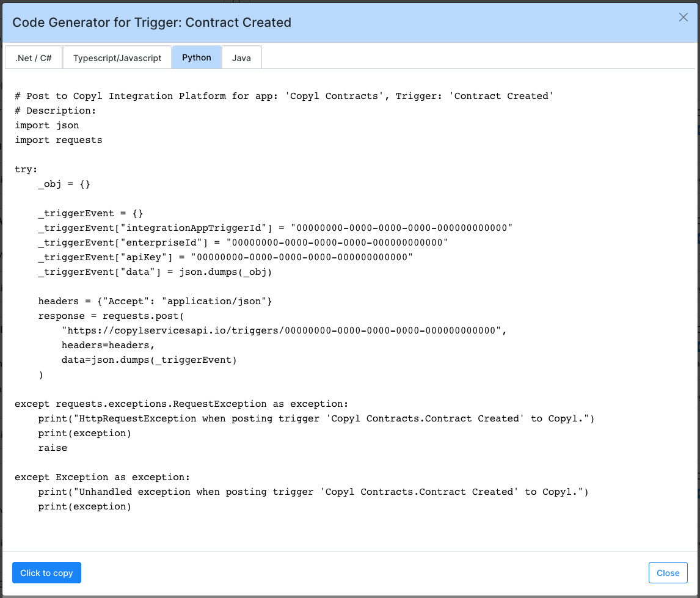
Task: Click the integrationAppTriggerId assignment line
Action: click(x=275, y=228)
